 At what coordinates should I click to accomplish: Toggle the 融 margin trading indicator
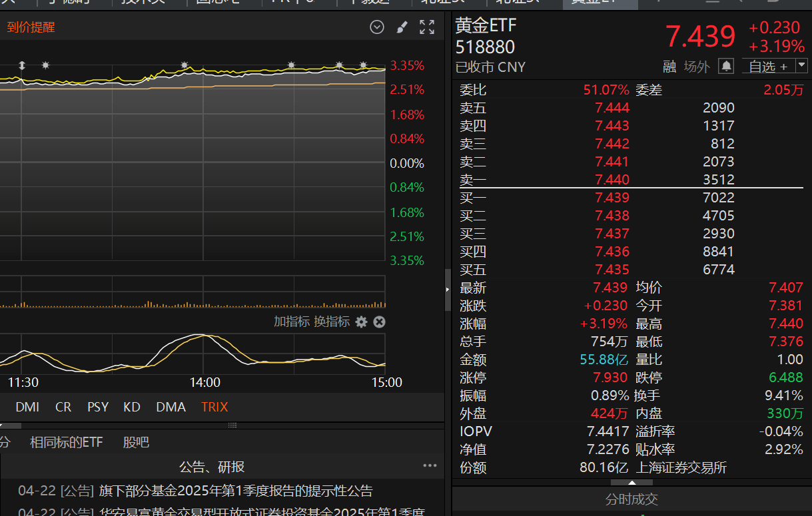click(x=671, y=66)
